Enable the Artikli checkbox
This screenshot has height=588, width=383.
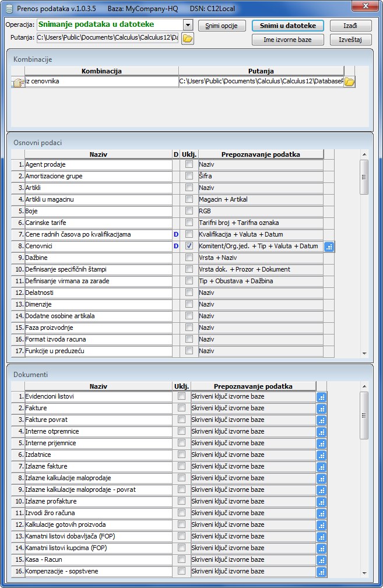(189, 188)
